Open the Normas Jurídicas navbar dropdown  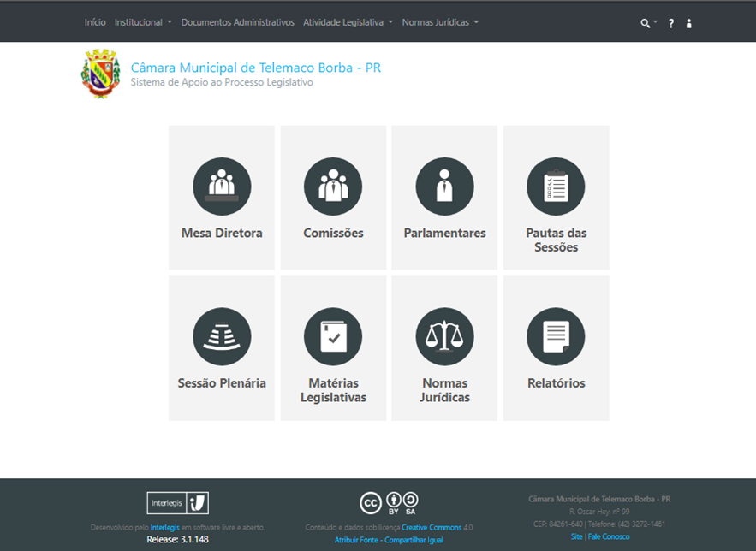pyautogui.click(x=440, y=22)
